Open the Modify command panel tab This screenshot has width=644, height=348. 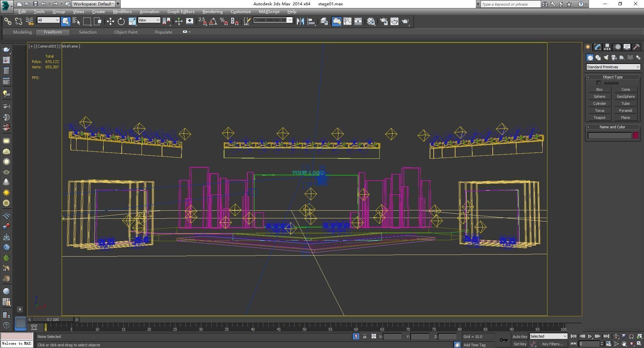coord(598,47)
